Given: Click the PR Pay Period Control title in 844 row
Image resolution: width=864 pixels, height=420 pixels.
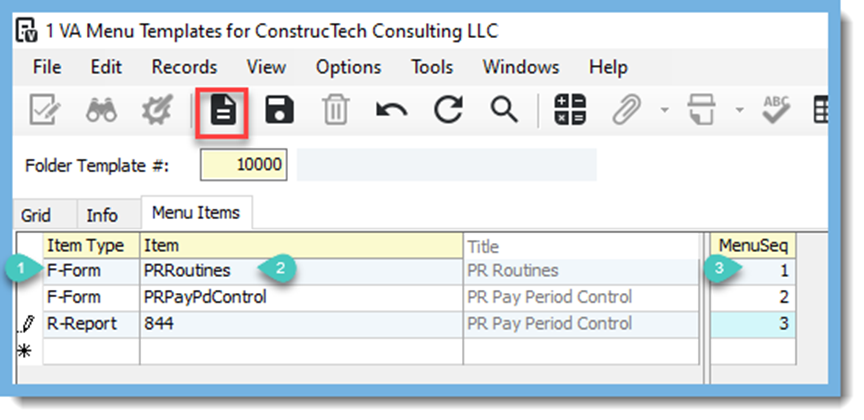Looking at the screenshot, I should coord(581,324).
